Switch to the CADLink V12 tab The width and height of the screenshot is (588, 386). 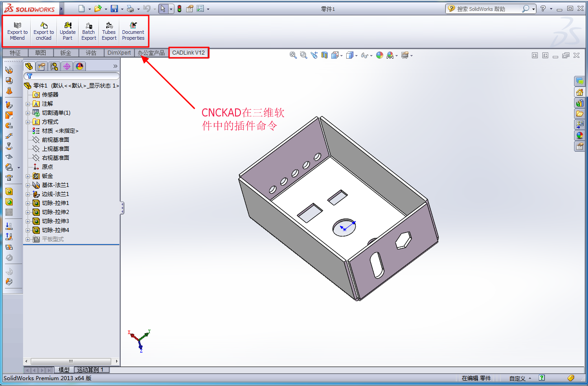click(x=188, y=53)
